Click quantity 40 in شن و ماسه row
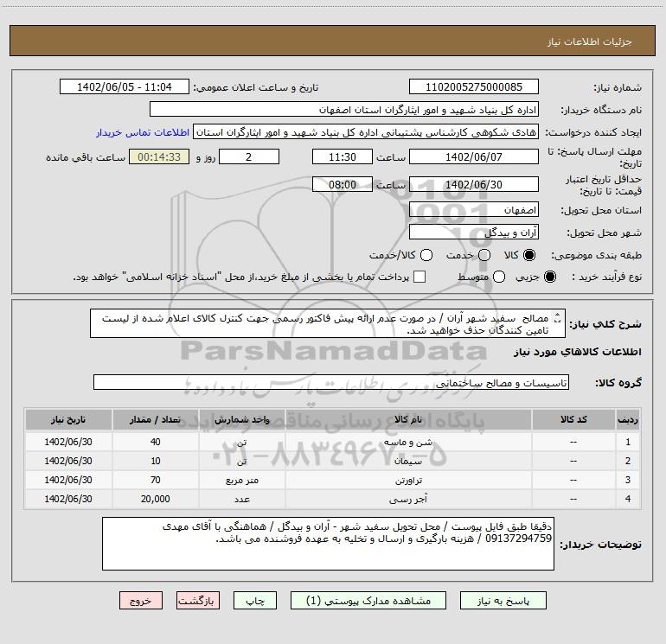This screenshot has width=666, height=644. (156, 442)
